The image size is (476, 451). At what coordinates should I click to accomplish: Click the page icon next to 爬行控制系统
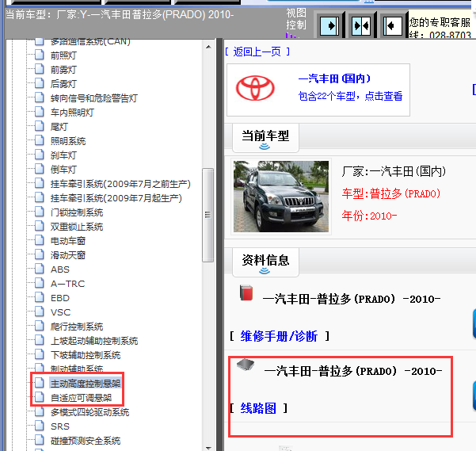(x=39, y=327)
